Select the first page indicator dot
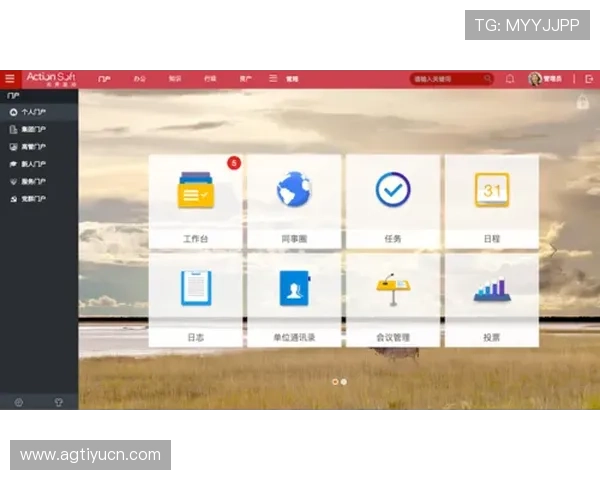The height and width of the screenshot is (480, 600). [x=335, y=382]
